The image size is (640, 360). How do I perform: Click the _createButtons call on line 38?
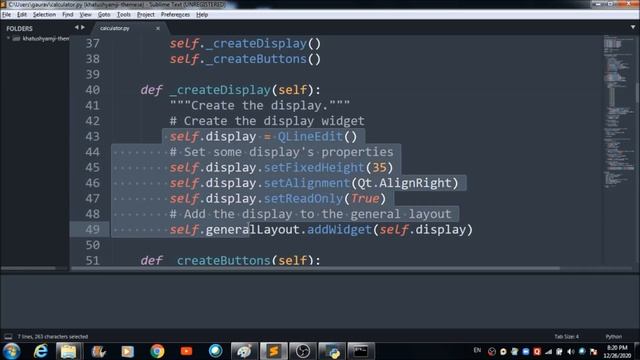point(256,59)
